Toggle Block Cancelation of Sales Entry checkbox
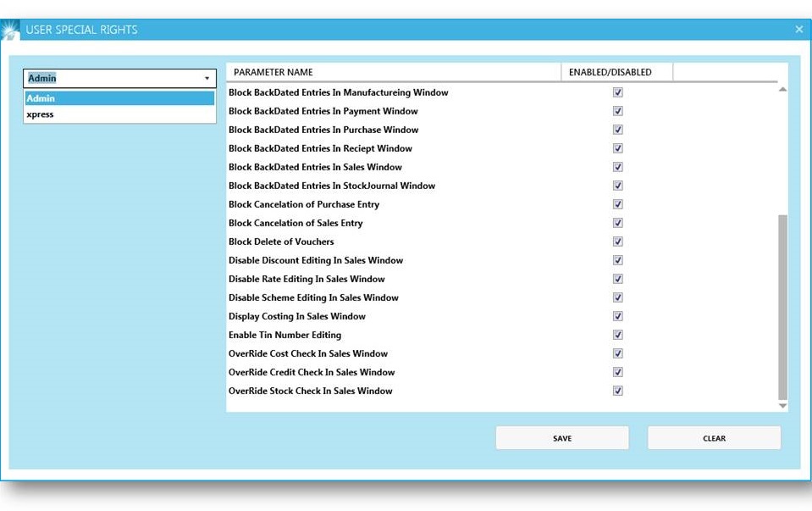This screenshot has width=812, height=511. tap(617, 222)
